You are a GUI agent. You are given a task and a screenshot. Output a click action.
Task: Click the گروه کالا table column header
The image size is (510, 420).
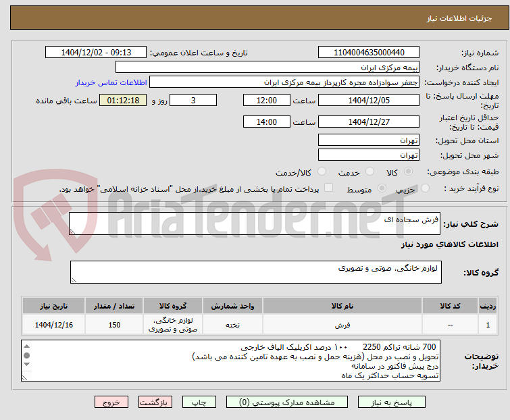tap(173, 306)
